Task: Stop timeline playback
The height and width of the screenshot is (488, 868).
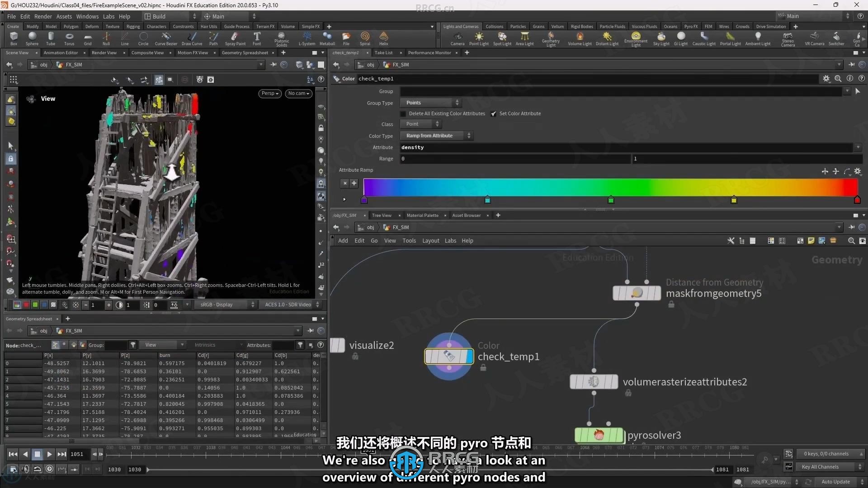Action: [38, 454]
